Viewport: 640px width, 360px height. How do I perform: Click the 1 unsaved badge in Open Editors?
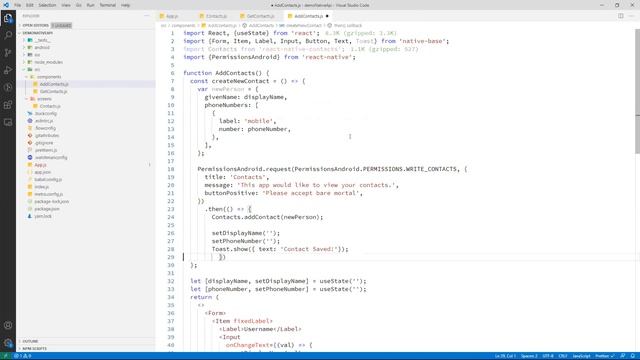(62, 25)
